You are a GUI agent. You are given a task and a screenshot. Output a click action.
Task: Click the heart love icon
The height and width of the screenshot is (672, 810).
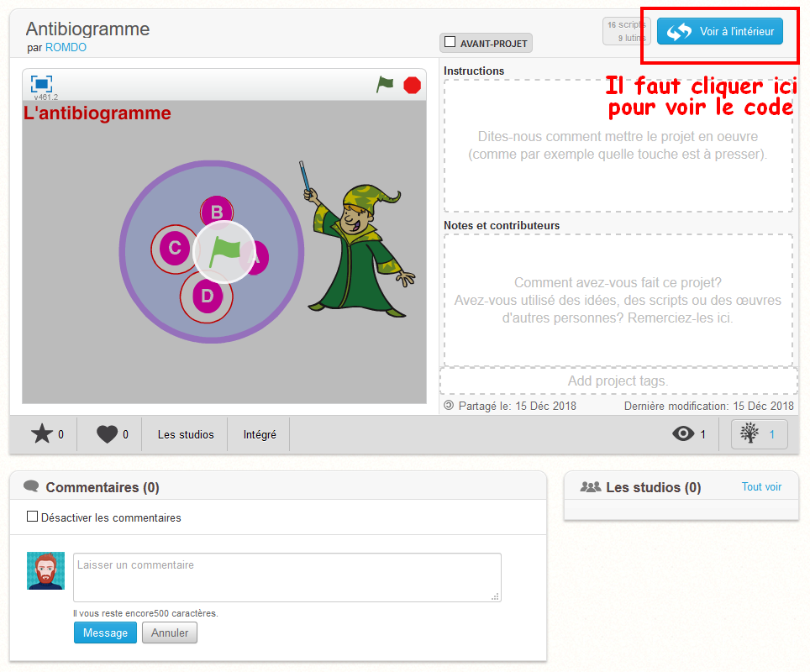(x=107, y=434)
